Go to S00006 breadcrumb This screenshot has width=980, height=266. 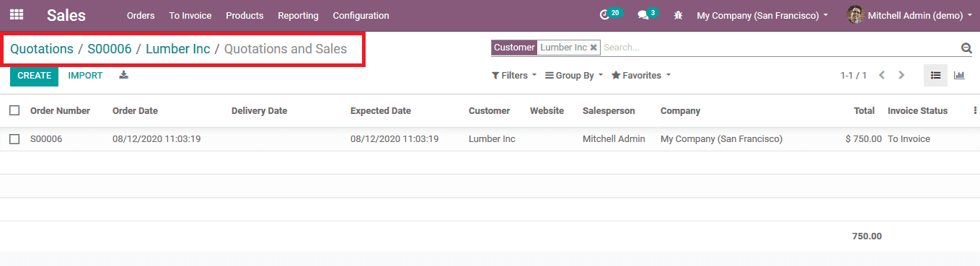click(110, 49)
